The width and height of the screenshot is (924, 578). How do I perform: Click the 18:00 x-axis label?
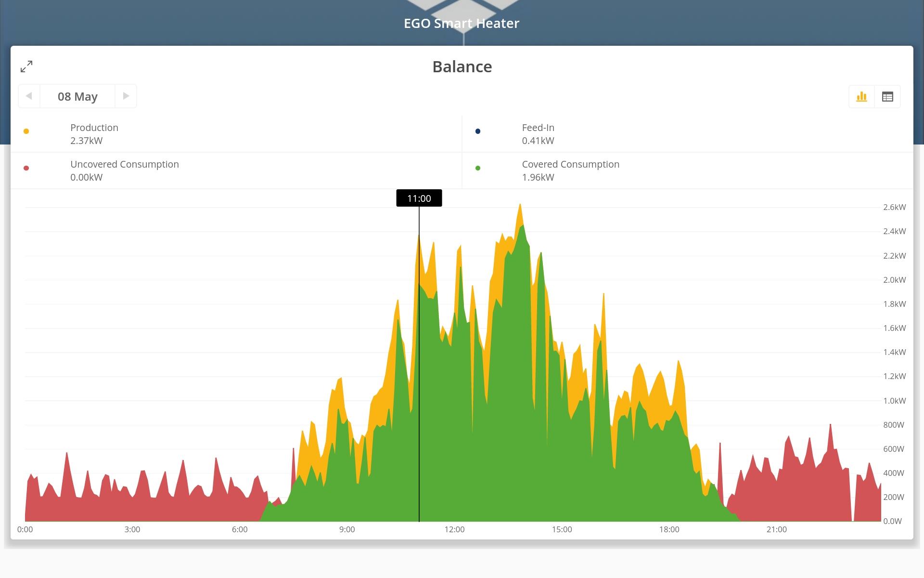click(669, 529)
